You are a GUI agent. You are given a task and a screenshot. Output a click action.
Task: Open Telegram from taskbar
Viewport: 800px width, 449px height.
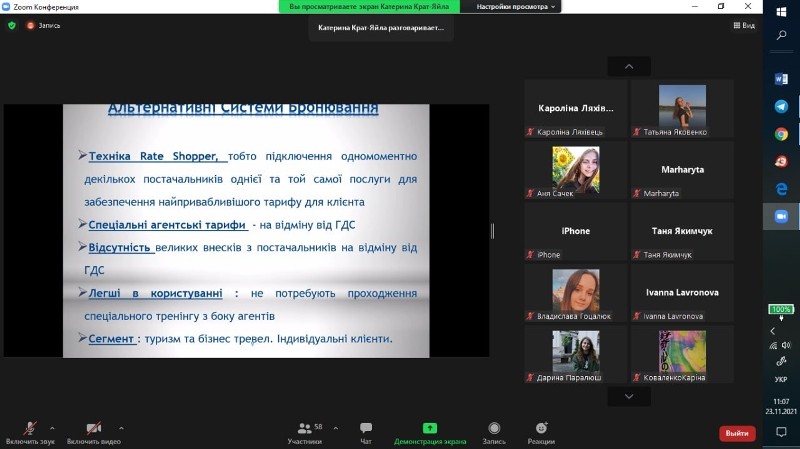(x=781, y=107)
